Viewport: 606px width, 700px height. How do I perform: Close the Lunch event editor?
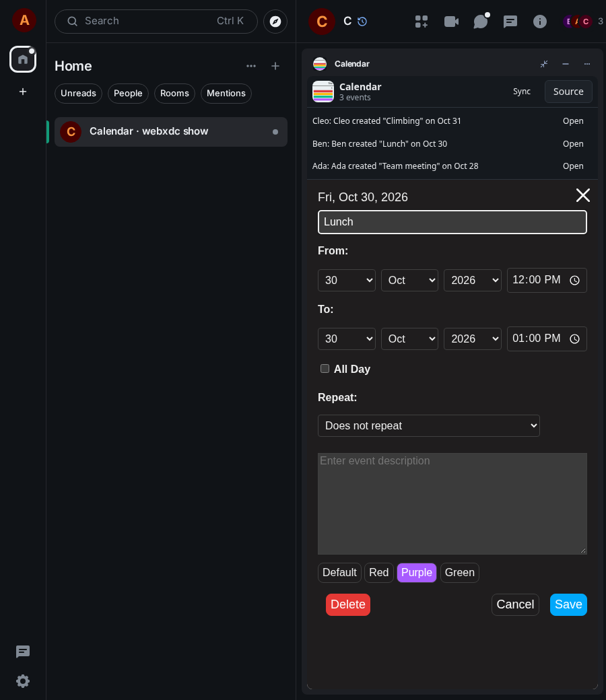point(583,195)
